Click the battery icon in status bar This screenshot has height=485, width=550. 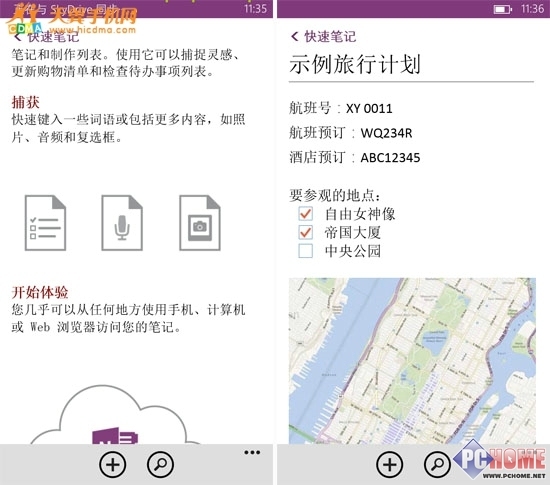503,9
